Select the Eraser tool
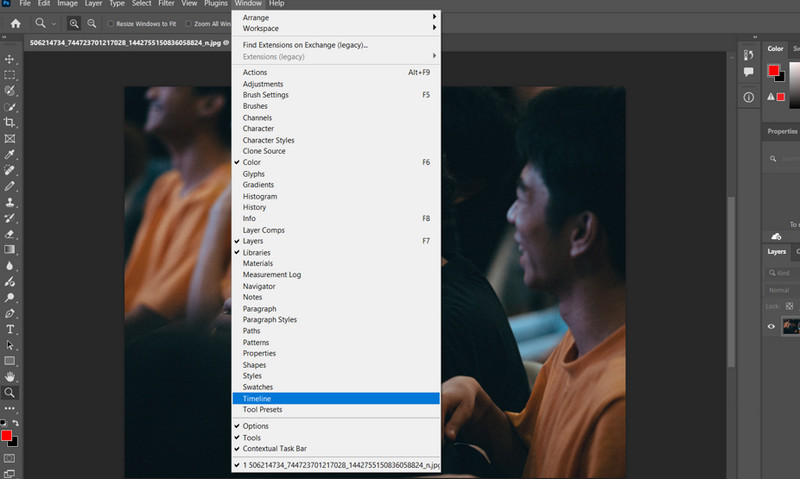The width and height of the screenshot is (800, 479). pos(9,234)
